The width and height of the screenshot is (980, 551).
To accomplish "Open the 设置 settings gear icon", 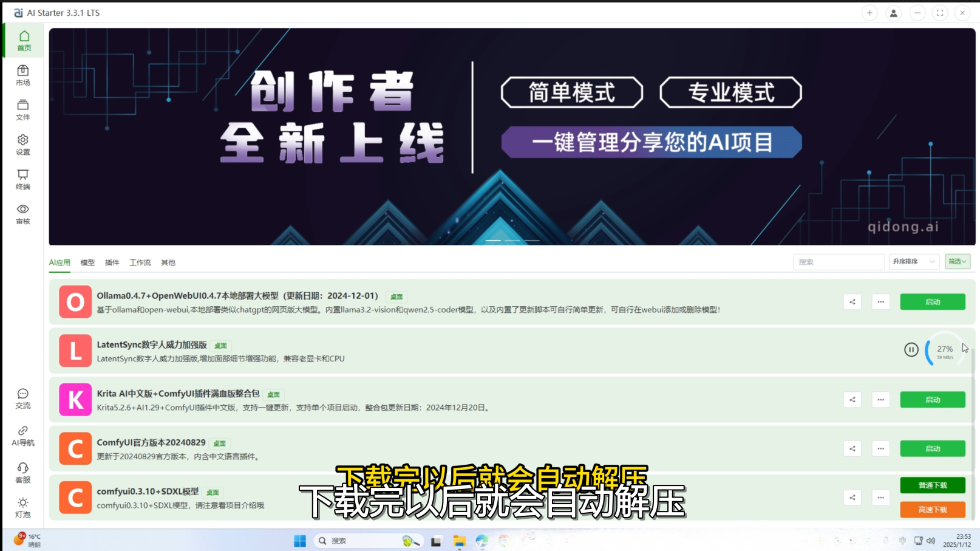I will [x=23, y=145].
